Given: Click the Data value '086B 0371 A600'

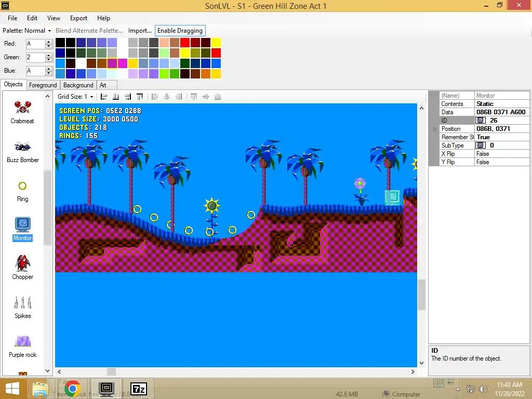Looking at the screenshot, I should (501, 112).
